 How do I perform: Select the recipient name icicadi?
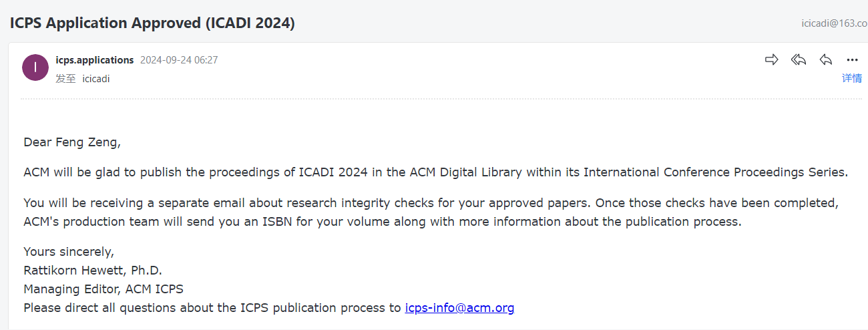(96, 79)
